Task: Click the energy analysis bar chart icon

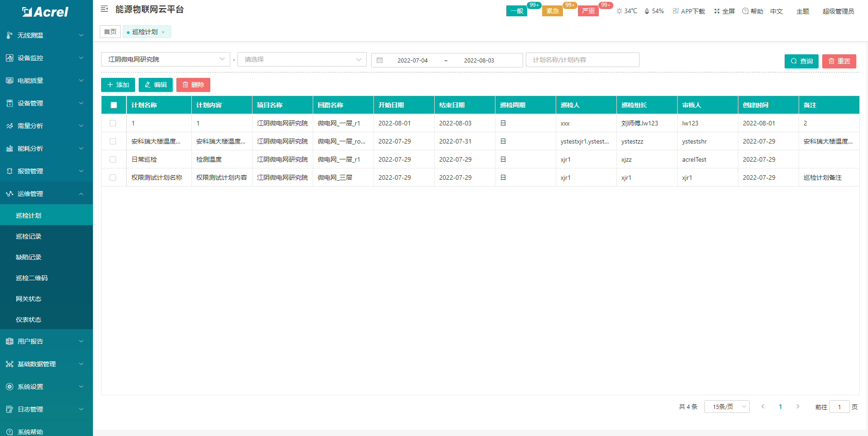Action: [x=10, y=149]
